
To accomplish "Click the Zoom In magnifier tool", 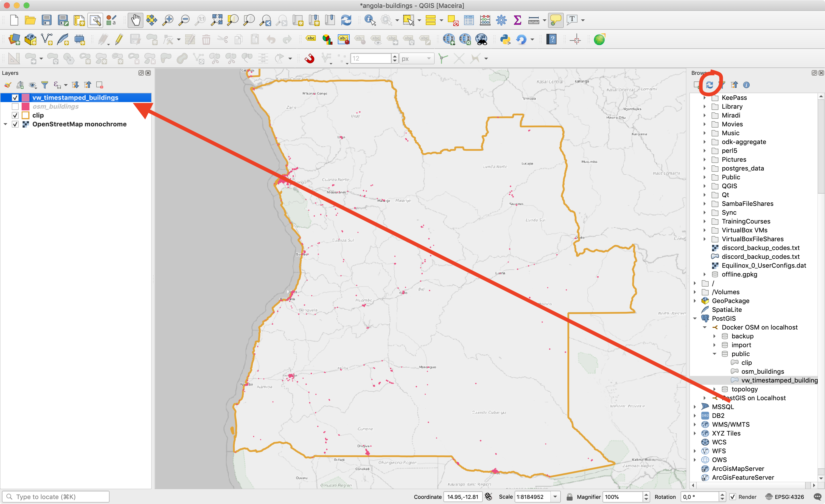I will pos(168,20).
